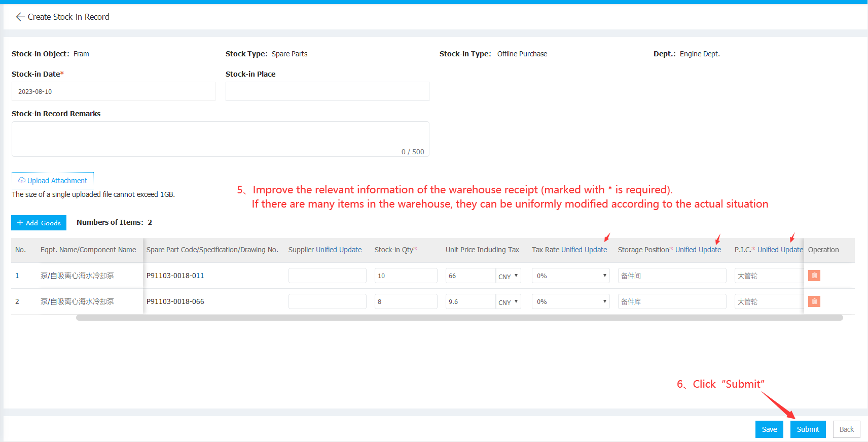Click equipment name in row 2
This screenshot has width=868, height=442.
[x=77, y=301]
